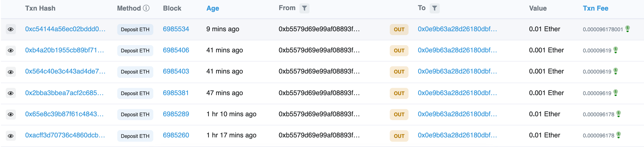Click the eye icon on the 0x2bba3bbea row
Image resolution: width=644 pixels, height=147 pixels.
11,93
